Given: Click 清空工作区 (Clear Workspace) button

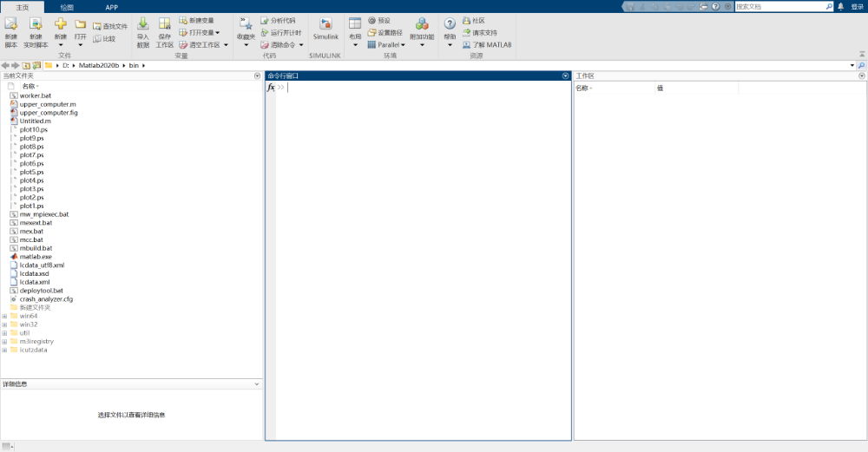Looking at the screenshot, I should click(200, 45).
